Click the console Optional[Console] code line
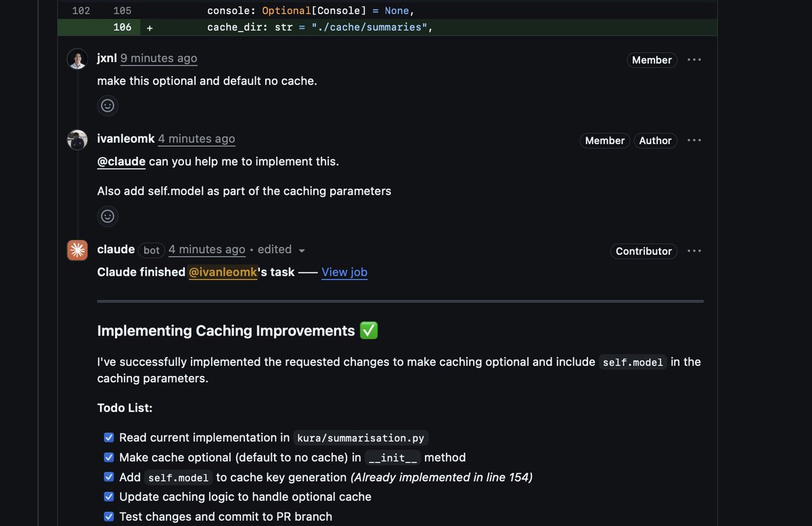Image resolution: width=812 pixels, height=526 pixels. click(x=311, y=11)
